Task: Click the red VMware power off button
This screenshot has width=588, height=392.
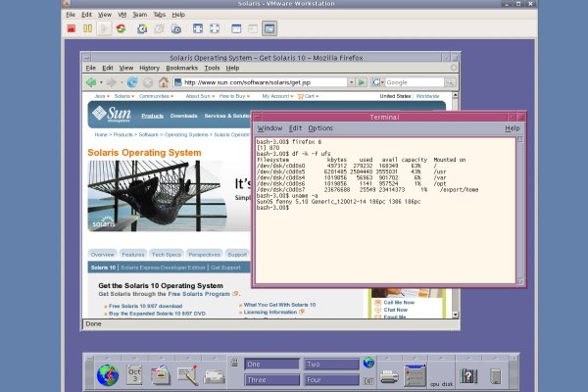Action: [x=72, y=29]
